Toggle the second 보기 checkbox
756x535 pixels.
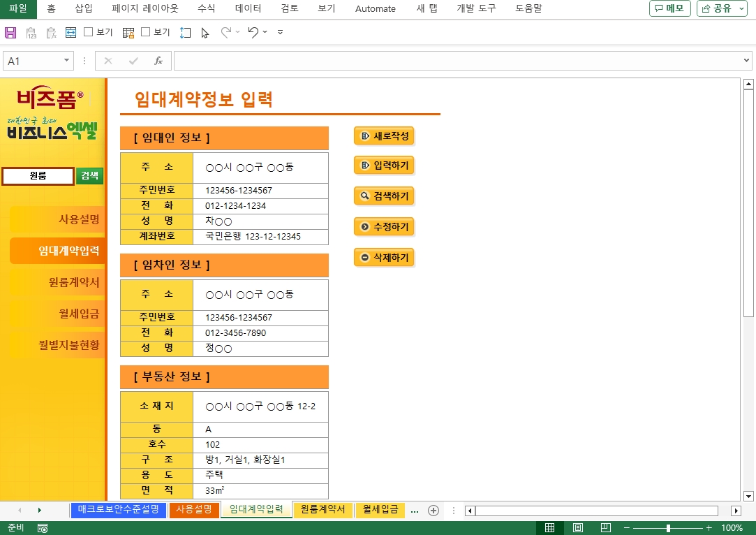click(146, 32)
